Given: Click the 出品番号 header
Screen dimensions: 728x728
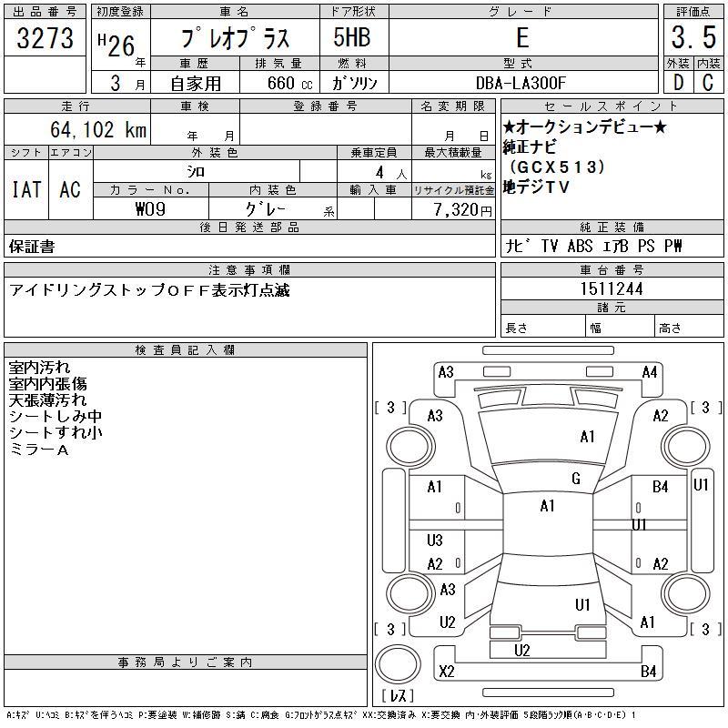Looking at the screenshot, I should coord(45,12).
